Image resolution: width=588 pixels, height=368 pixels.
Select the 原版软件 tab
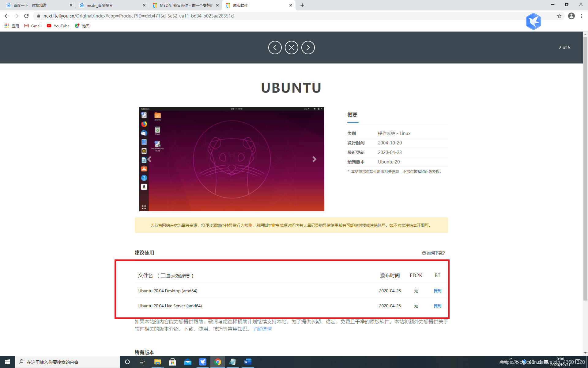tap(259, 5)
